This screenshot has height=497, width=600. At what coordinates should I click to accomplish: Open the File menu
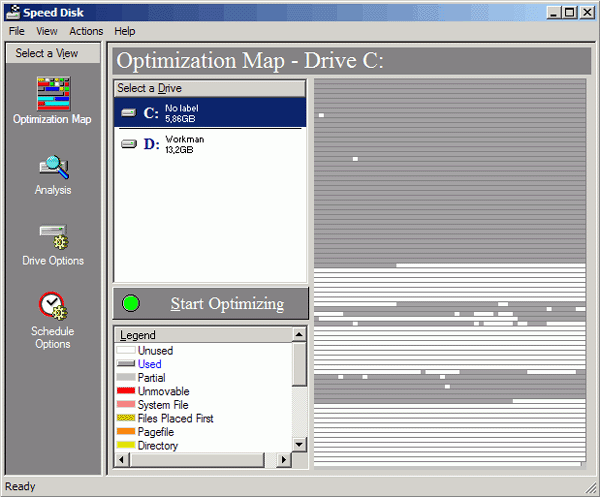[x=17, y=31]
